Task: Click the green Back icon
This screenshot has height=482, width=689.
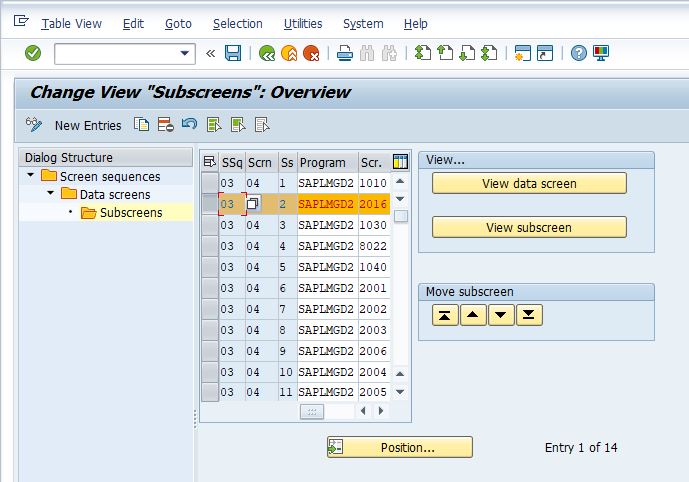Action: tap(267, 53)
